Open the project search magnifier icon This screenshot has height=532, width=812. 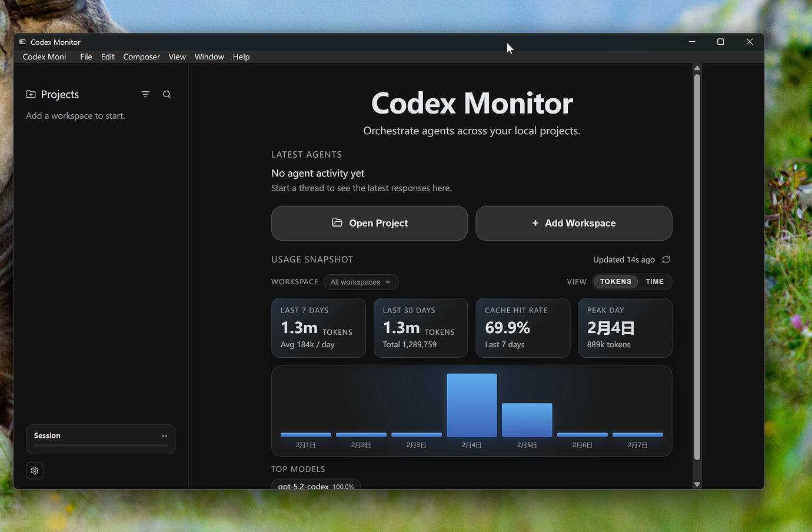click(x=167, y=94)
